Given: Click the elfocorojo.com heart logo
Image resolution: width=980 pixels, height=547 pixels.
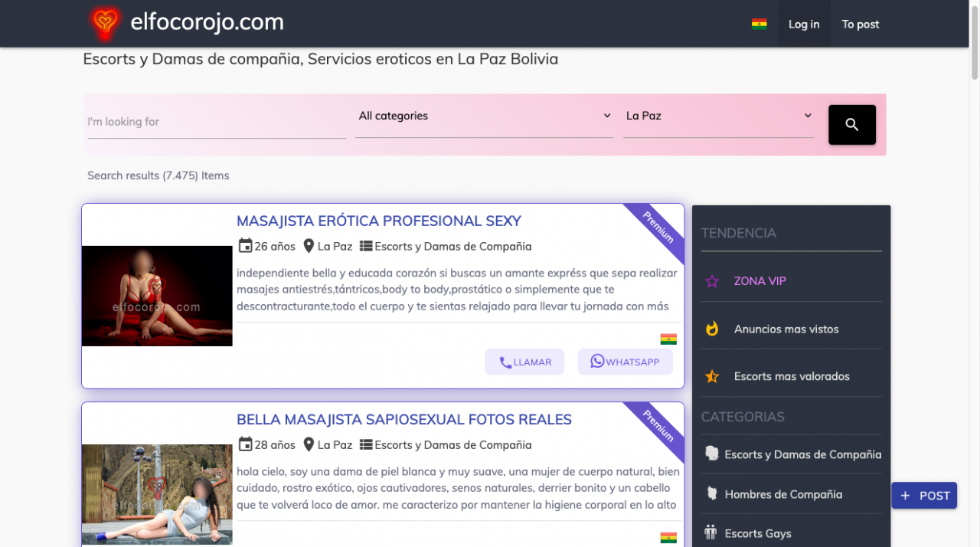Looking at the screenshot, I should tap(105, 23).
